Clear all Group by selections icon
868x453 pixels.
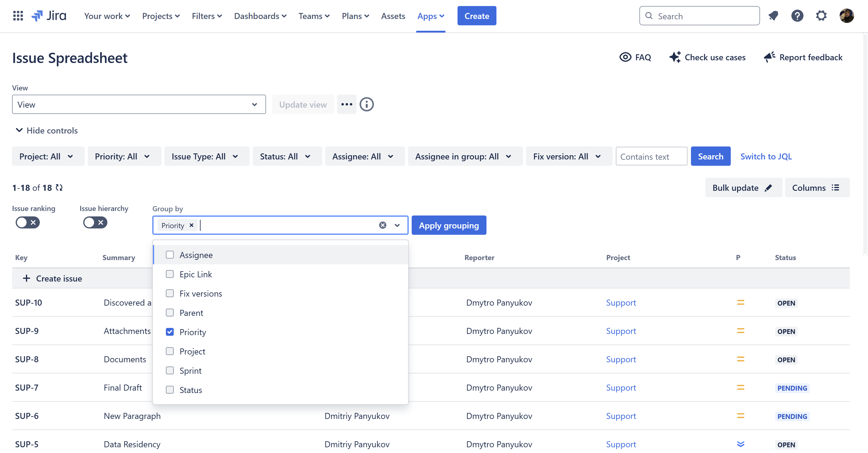pos(382,225)
